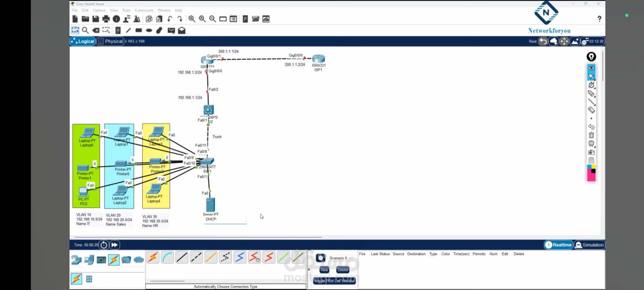Click the New scenario button

(324, 270)
